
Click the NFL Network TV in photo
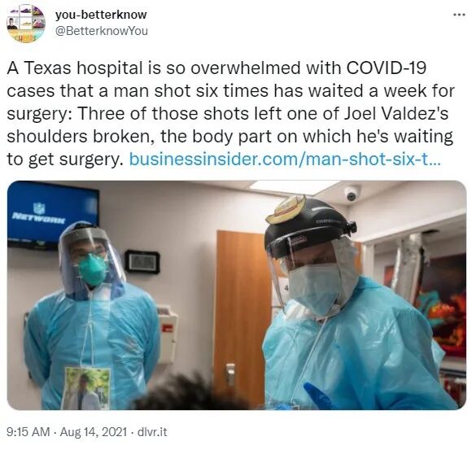[53, 215]
